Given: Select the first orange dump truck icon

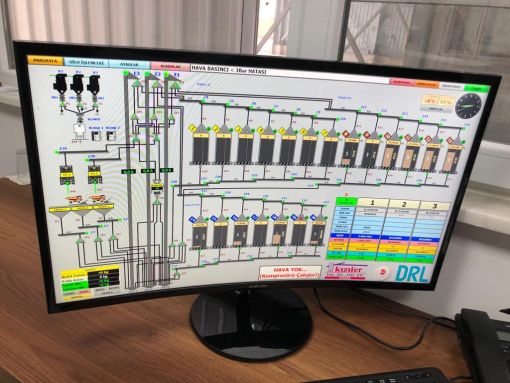Looking at the screenshot, I should [74, 199].
